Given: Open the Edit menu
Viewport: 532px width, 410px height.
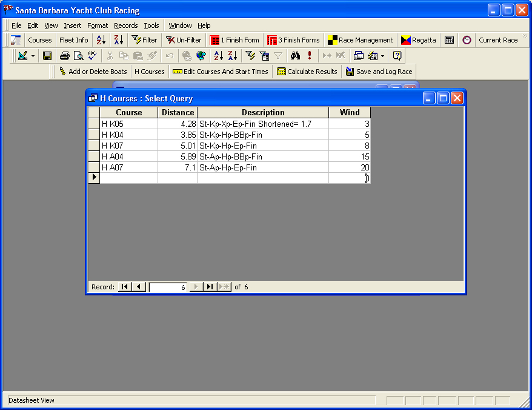Looking at the screenshot, I should coord(33,25).
